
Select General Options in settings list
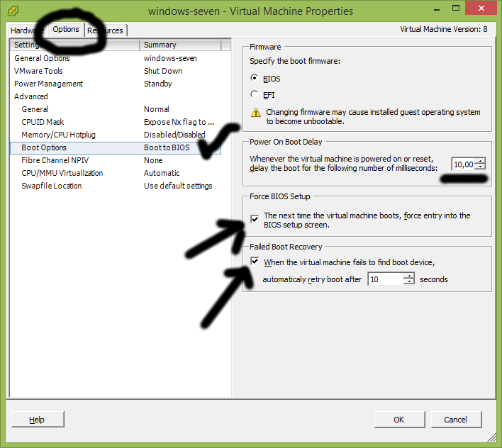coord(42,58)
